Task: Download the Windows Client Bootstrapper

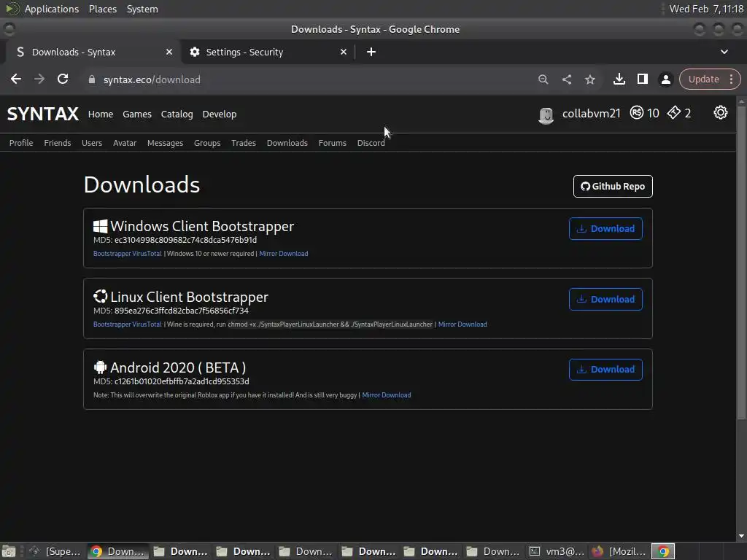Action: coord(605,228)
